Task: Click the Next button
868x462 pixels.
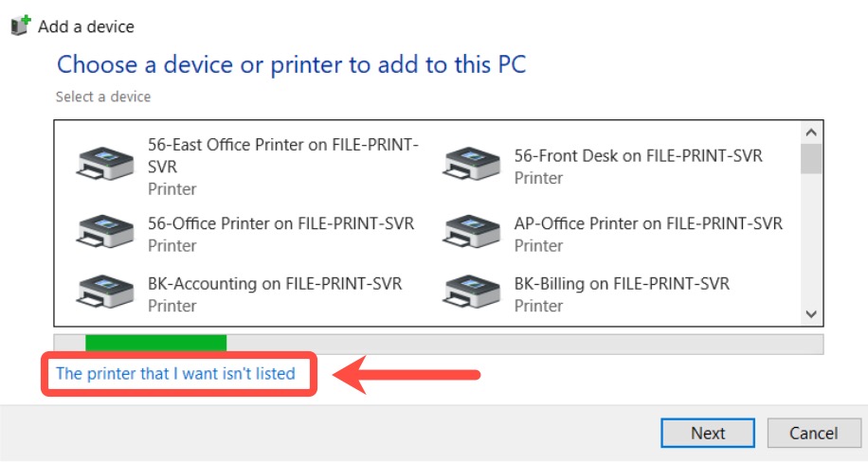Action: [708, 433]
